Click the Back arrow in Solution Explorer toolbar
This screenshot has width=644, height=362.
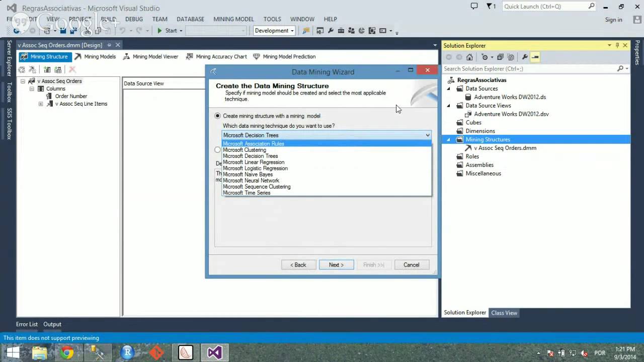449,57
